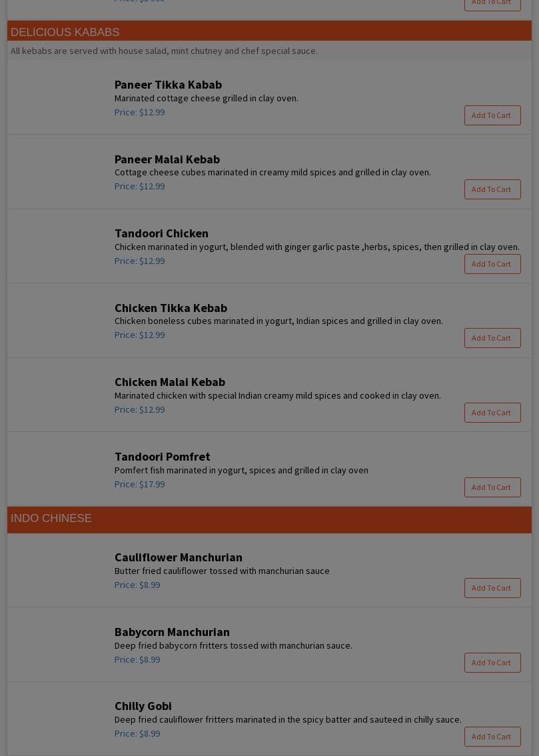The height and width of the screenshot is (756, 539).
Task: Add Chicken Malai Kebab to cart
Action: [492, 413]
